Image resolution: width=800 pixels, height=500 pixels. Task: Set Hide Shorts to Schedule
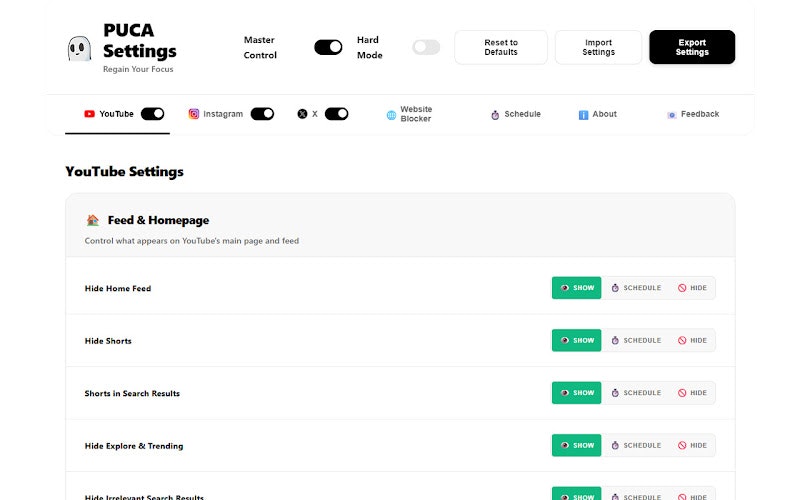(636, 340)
